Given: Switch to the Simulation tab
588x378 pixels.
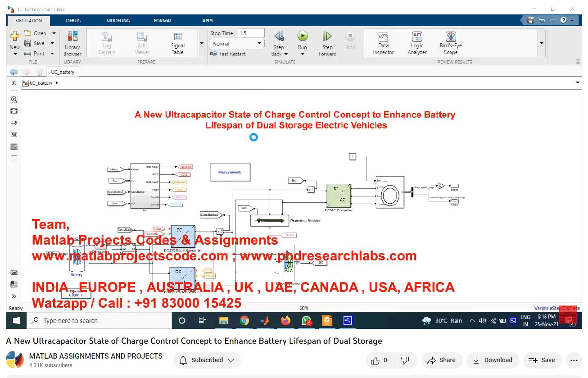Looking at the screenshot, I should tap(28, 20).
